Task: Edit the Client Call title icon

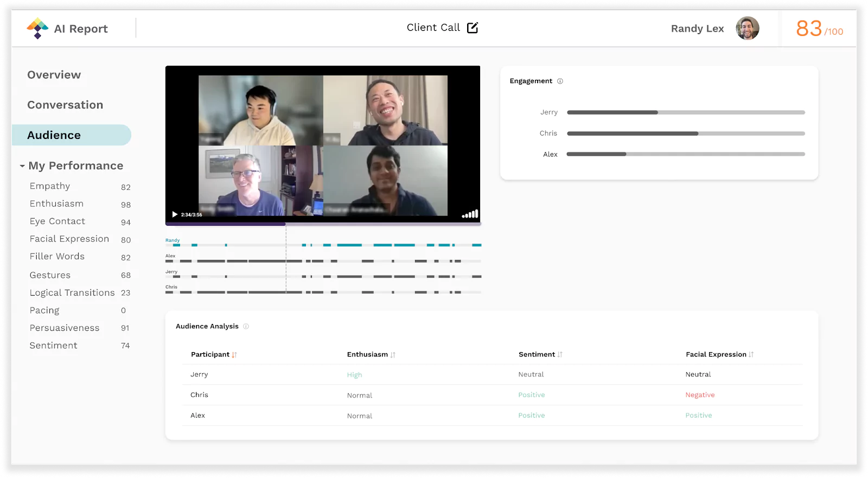Action: [x=473, y=28]
